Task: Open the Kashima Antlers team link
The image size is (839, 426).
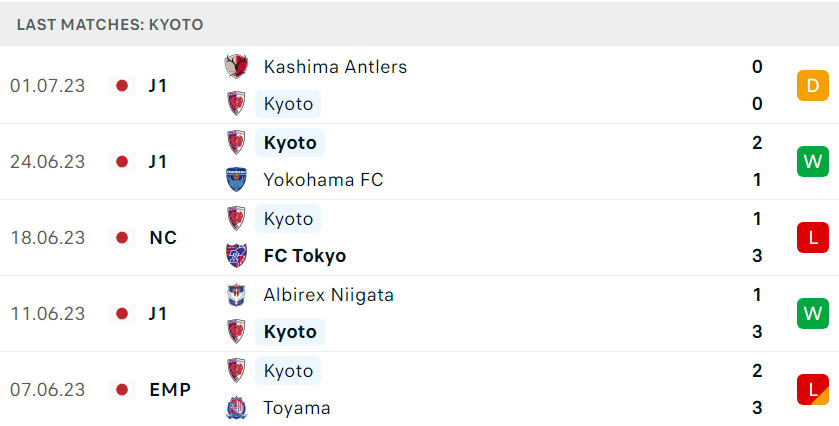Action: point(335,67)
